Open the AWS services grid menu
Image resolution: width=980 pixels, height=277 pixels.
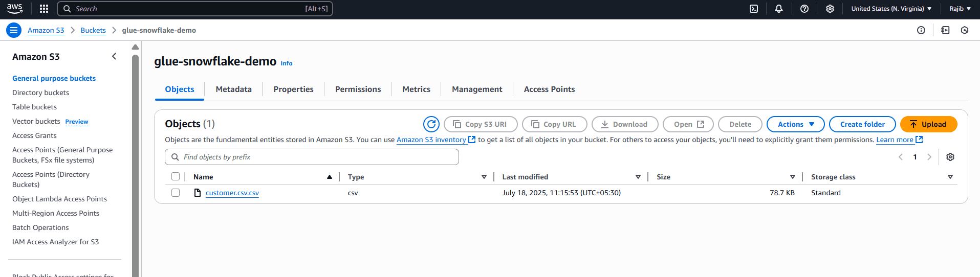point(44,9)
